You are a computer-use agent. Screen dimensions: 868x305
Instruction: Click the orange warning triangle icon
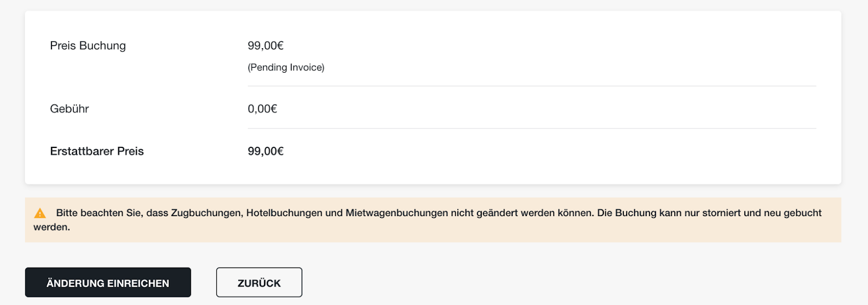(40, 213)
